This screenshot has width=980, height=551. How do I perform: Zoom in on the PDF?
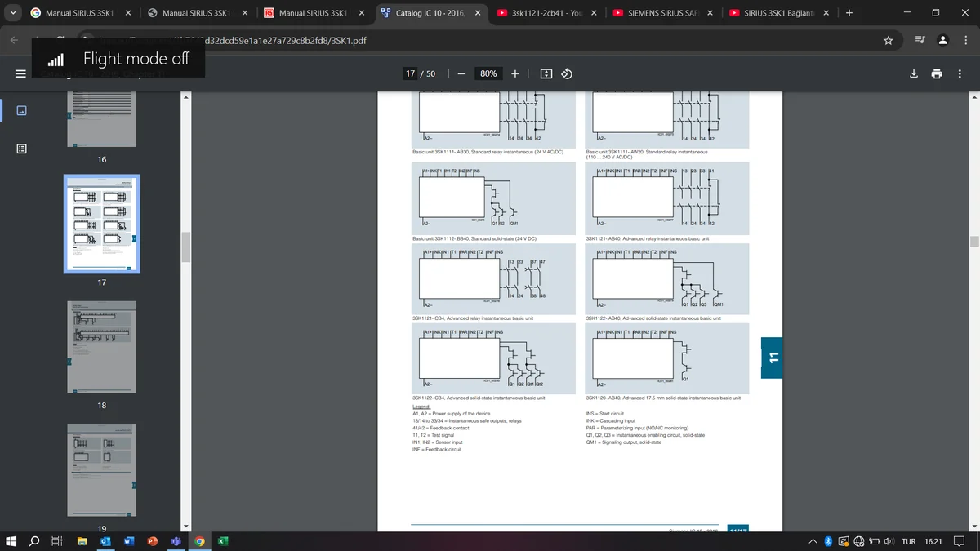pyautogui.click(x=515, y=73)
